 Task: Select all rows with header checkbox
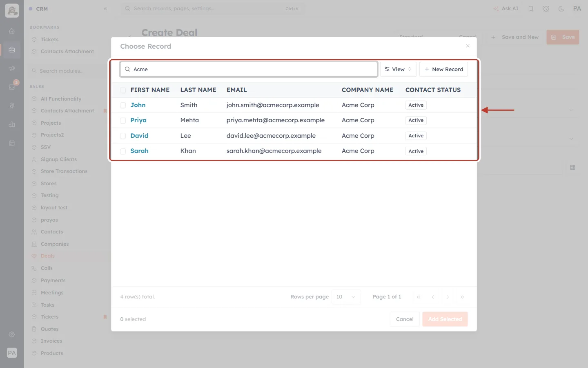click(x=123, y=90)
